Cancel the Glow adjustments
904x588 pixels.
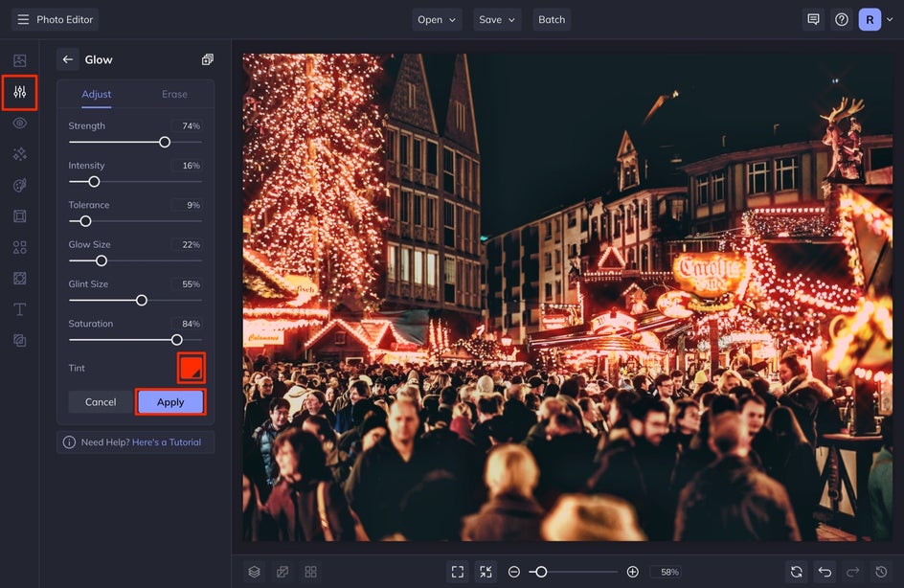click(101, 402)
